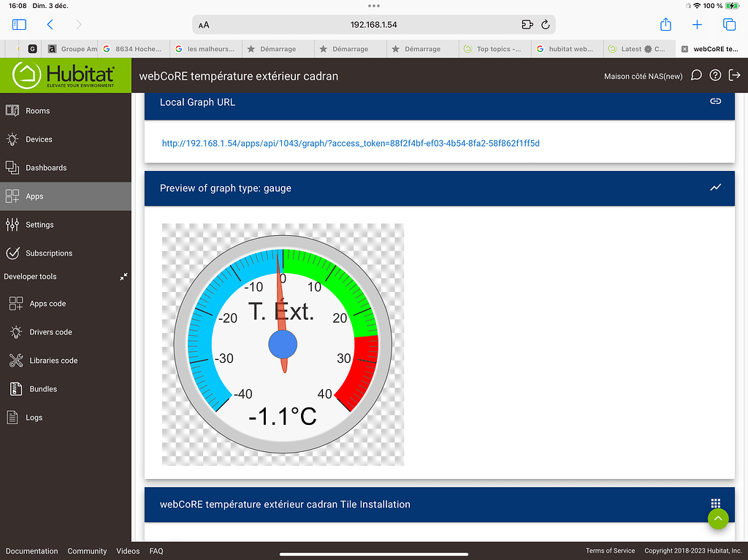Click the grid icon on Tile Installation header

pyautogui.click(x=715, y=504)
